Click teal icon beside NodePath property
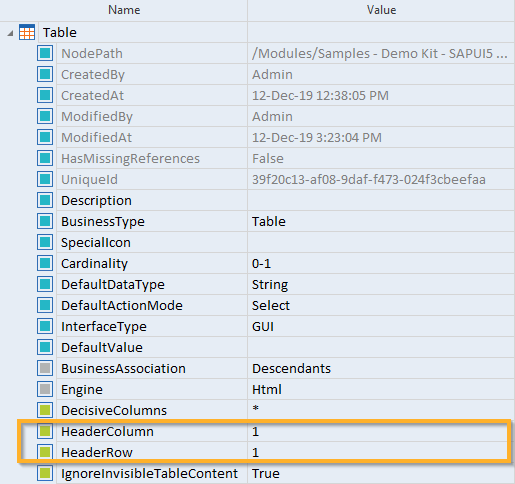Viewport: 515px width, 484px height. click(x=45, y=53)
